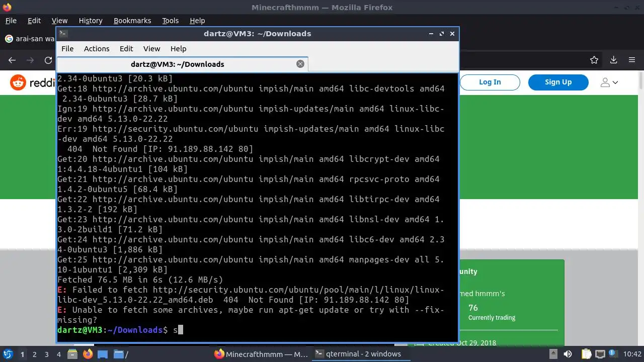The height and width of the screenshot is (362, 644).
Task: Click the Reddit Sign Up button
Action: point(558,82)
